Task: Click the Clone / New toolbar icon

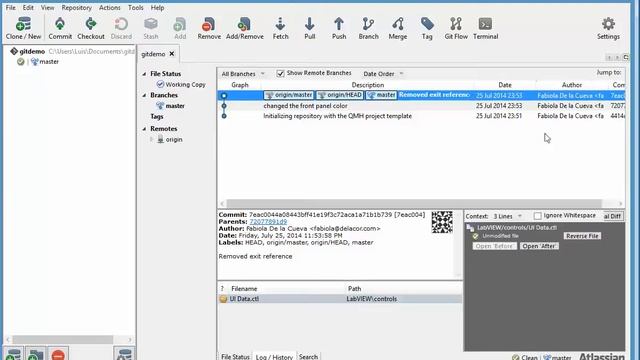Action: pos(23,28)
